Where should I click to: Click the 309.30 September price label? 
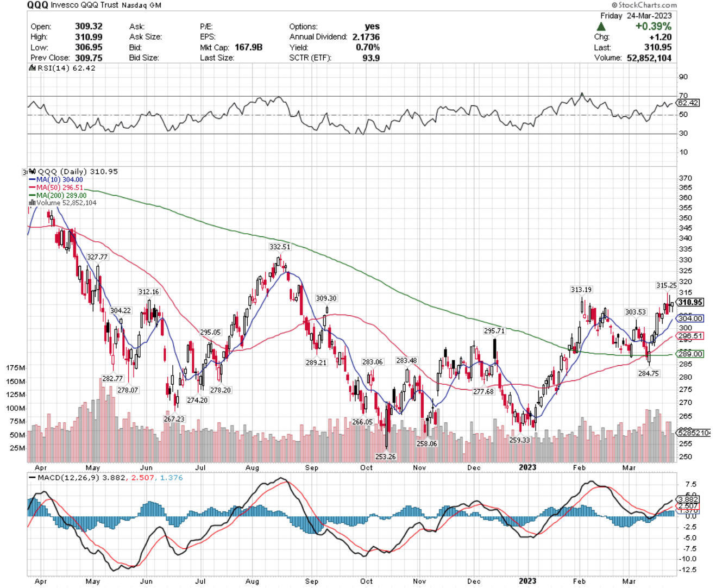(x=326, y=298)
